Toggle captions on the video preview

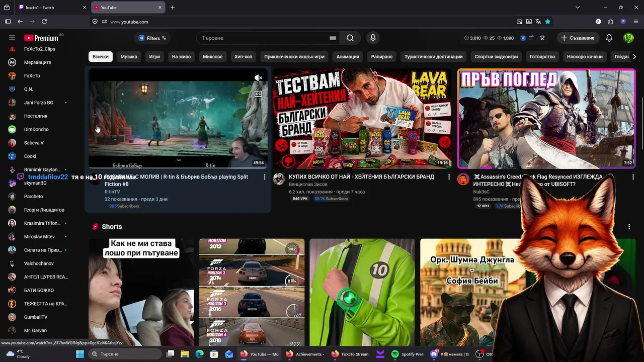point(258,94)
